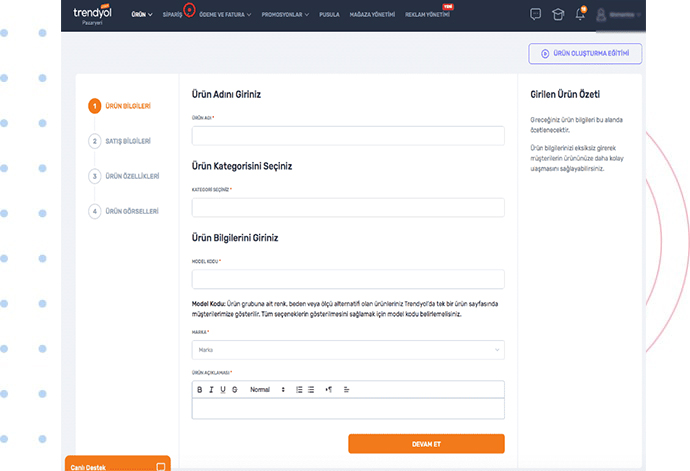Click the Kategori Seçiniz input field

tap(348, 208)
